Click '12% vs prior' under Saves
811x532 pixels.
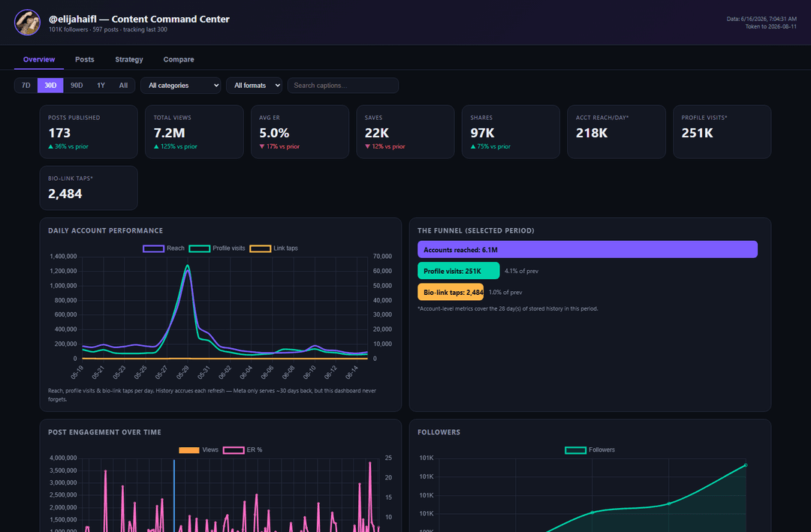(384, 146)
